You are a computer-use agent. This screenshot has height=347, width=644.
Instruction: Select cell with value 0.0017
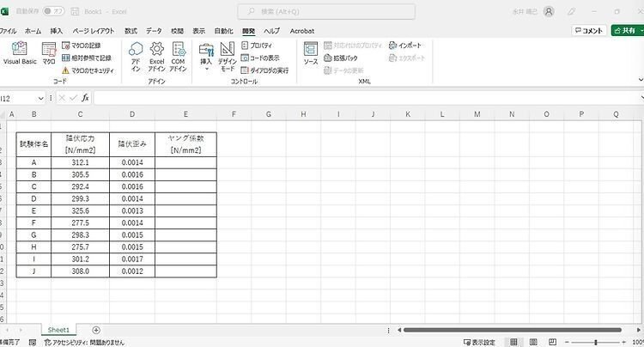tap(132, 259)
